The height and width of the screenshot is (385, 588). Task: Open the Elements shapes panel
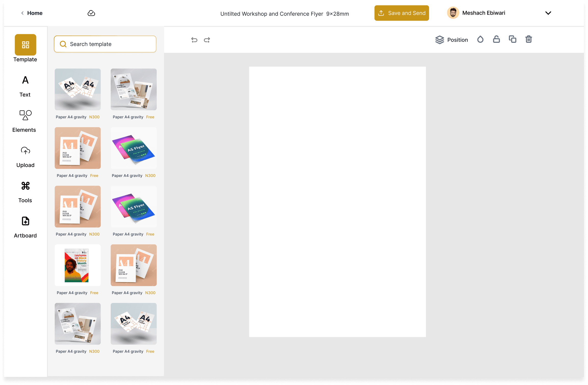tap(24, 121)
